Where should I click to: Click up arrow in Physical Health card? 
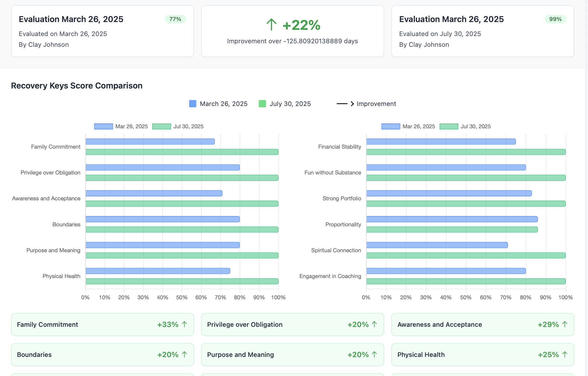[x=565, y=354]
